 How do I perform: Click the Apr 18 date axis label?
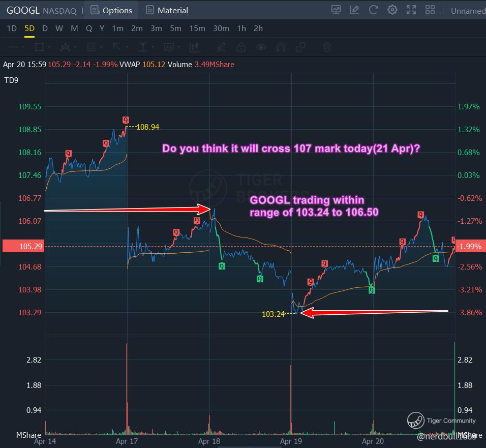209,441
